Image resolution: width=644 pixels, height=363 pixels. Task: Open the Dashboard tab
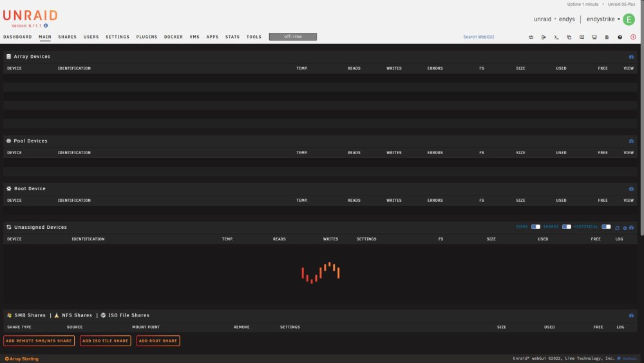pyautogui.click(x=17, y=37)
